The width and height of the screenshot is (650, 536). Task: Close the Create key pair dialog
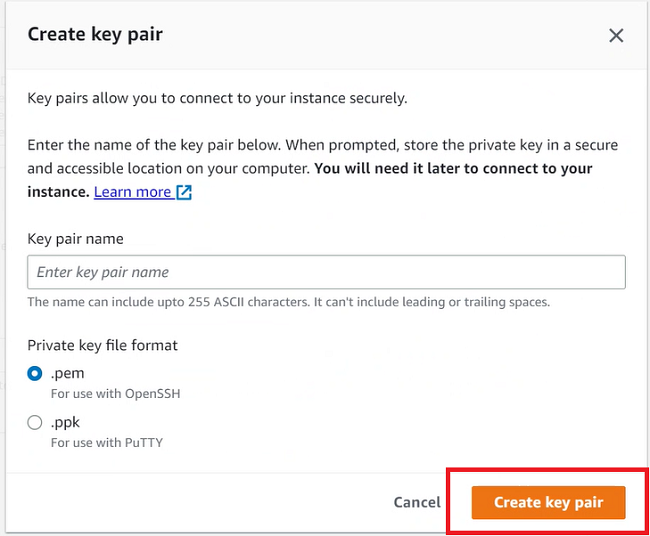pos(616,36)
